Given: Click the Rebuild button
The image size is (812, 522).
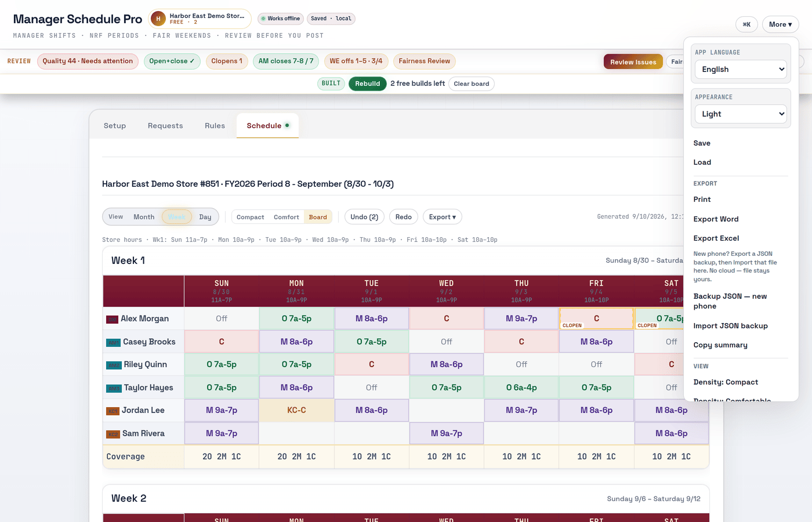Looking at the screenshot, I should (368, 84).
